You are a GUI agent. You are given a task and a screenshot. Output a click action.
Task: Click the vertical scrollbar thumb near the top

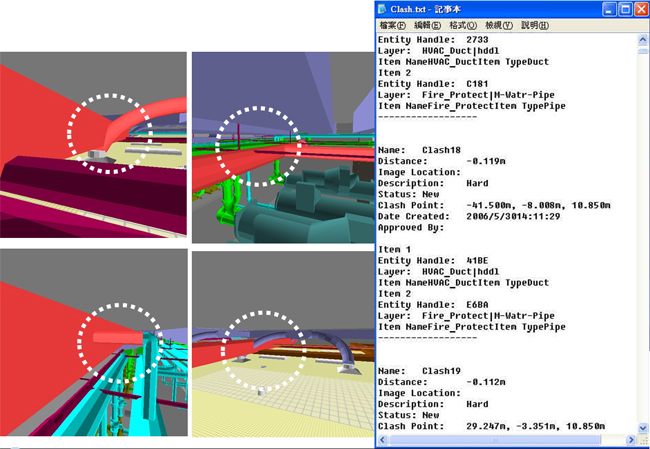pyautogui.click(x=643, y=51)
